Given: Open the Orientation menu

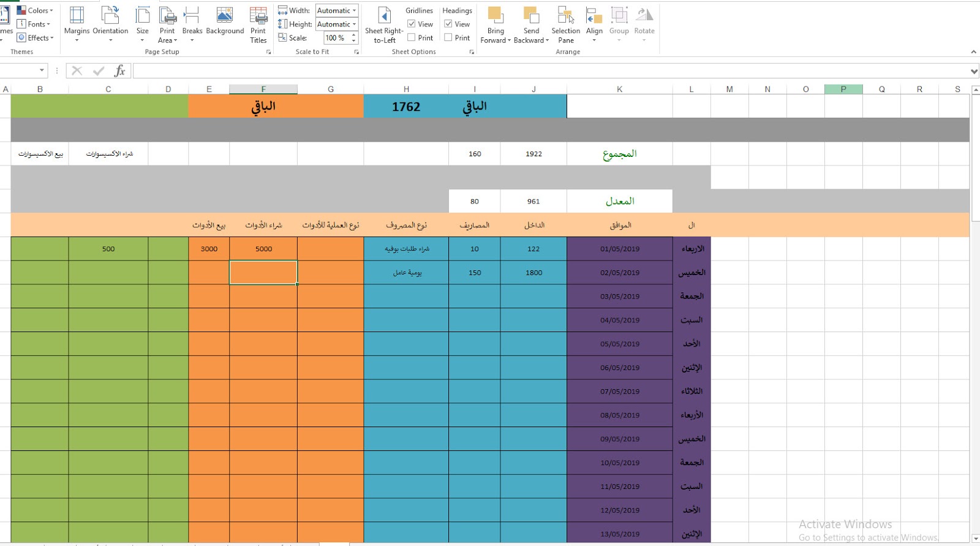Looking at the screenshot, I should coord(110,23).
